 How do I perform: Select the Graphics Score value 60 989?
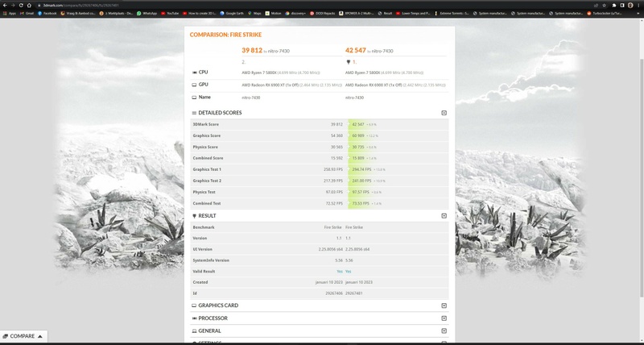tap(358, 135)
